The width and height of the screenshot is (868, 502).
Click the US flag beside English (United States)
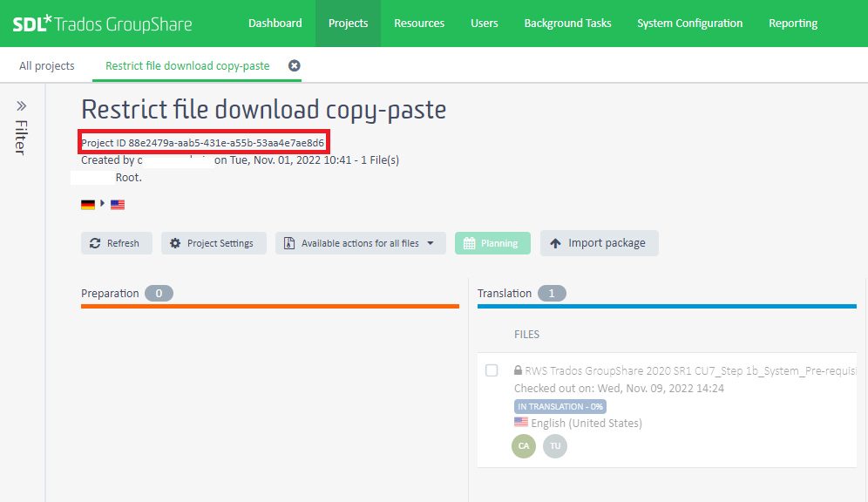point(521,422)
